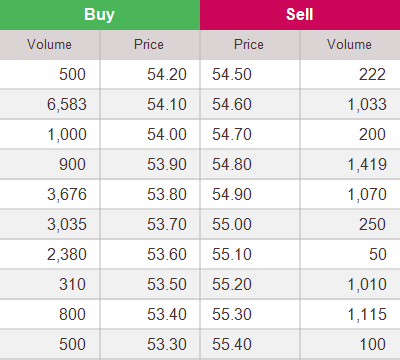400x360 pixels.
Task: Click the buy price 54.20
Action: [x=167, y=74]
